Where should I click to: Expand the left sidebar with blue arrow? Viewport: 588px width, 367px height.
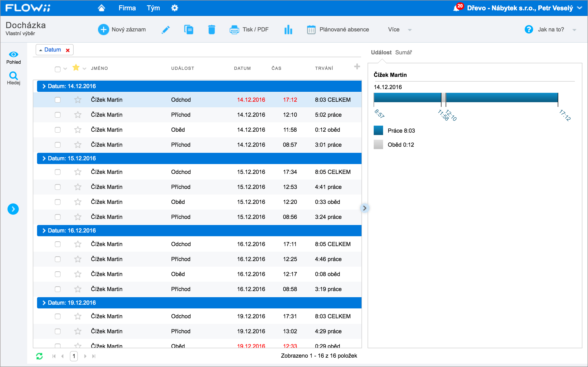tap(13, 209)
